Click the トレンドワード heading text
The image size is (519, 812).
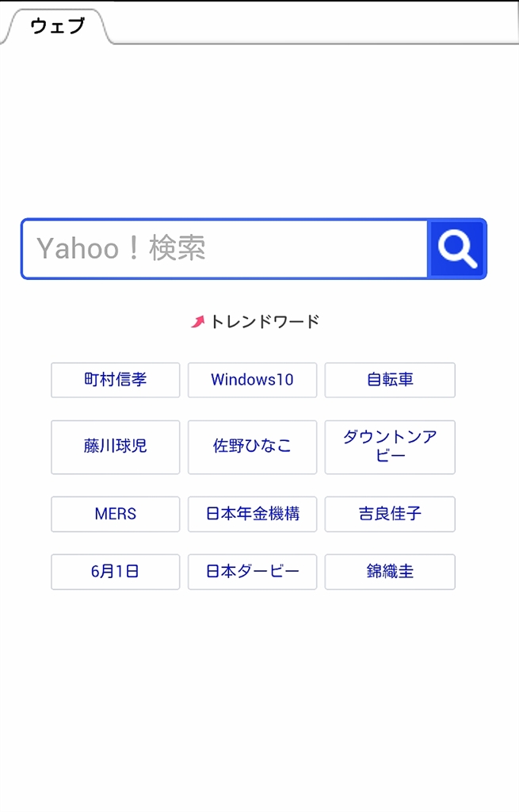click(x=265, y=321)
